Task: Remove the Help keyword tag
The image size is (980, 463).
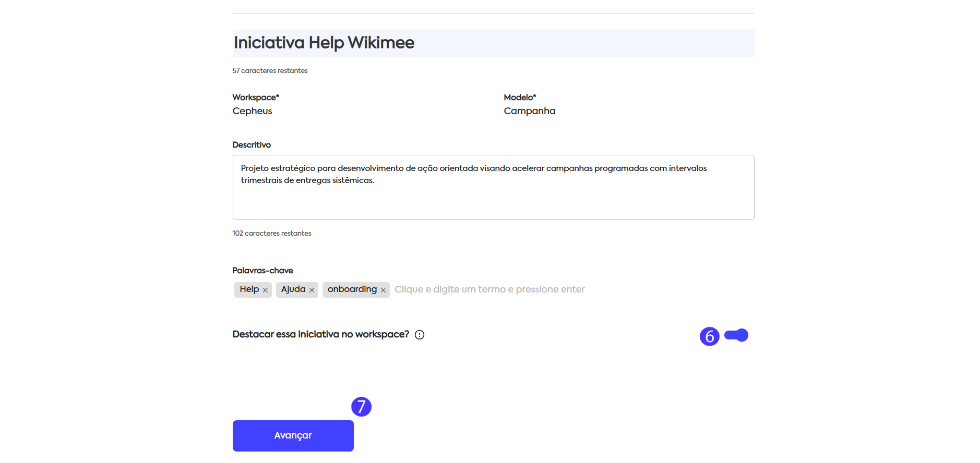Action: point(265,290)
